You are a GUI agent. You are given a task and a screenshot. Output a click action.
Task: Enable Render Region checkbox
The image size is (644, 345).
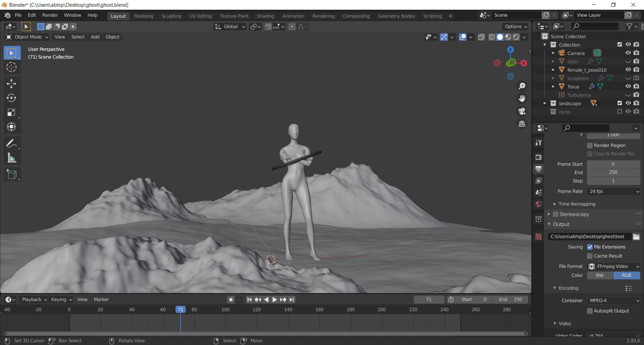[x=590, y=146]
